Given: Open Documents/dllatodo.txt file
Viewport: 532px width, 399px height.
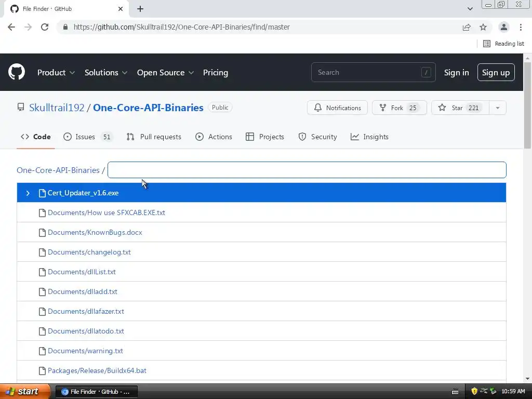Looking at the screenshot, I should 86,331.
